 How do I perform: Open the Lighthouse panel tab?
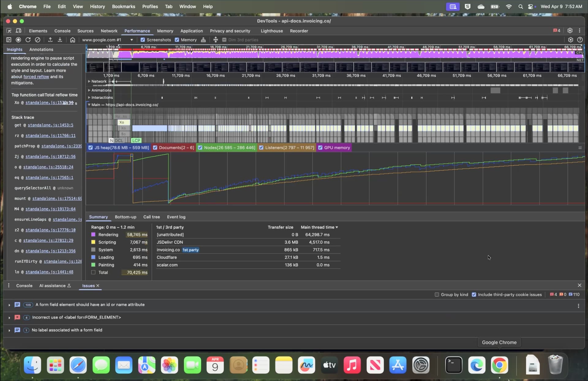coord(272,31)
